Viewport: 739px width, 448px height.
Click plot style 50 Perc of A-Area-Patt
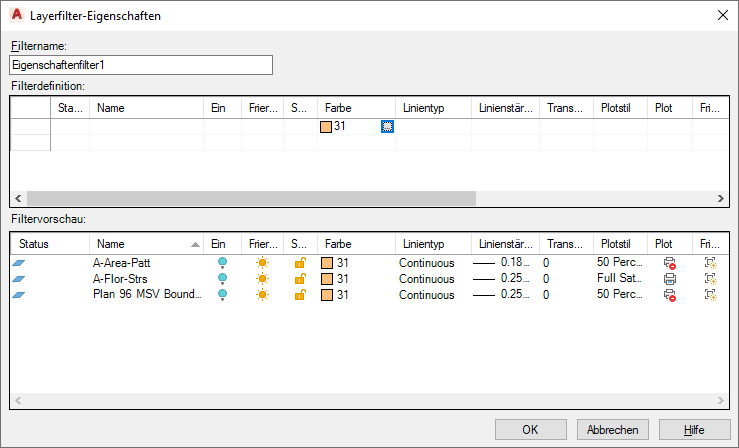(x=619, y=262)
